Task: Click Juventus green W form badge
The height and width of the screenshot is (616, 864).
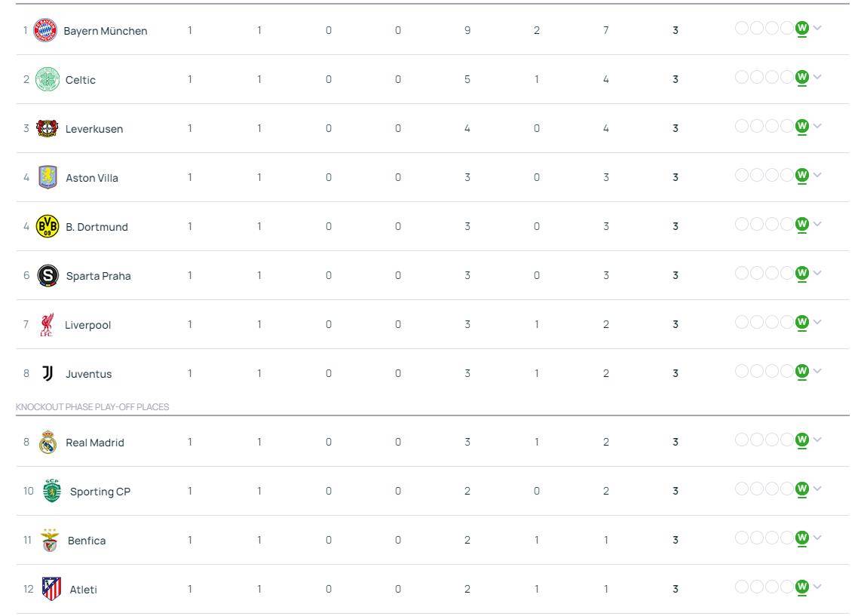Action: pyautogui.click(x=802, y=372)
